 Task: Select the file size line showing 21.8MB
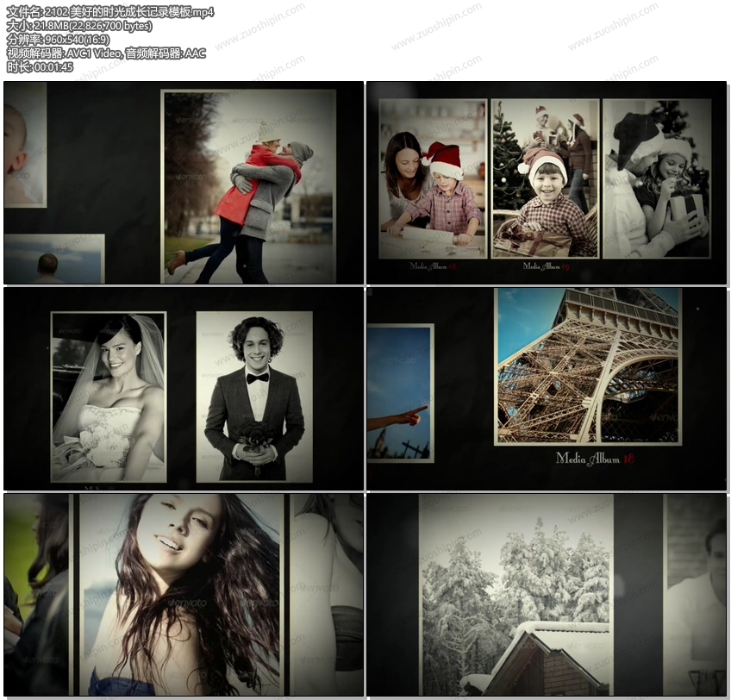click(x=79, y=26)
